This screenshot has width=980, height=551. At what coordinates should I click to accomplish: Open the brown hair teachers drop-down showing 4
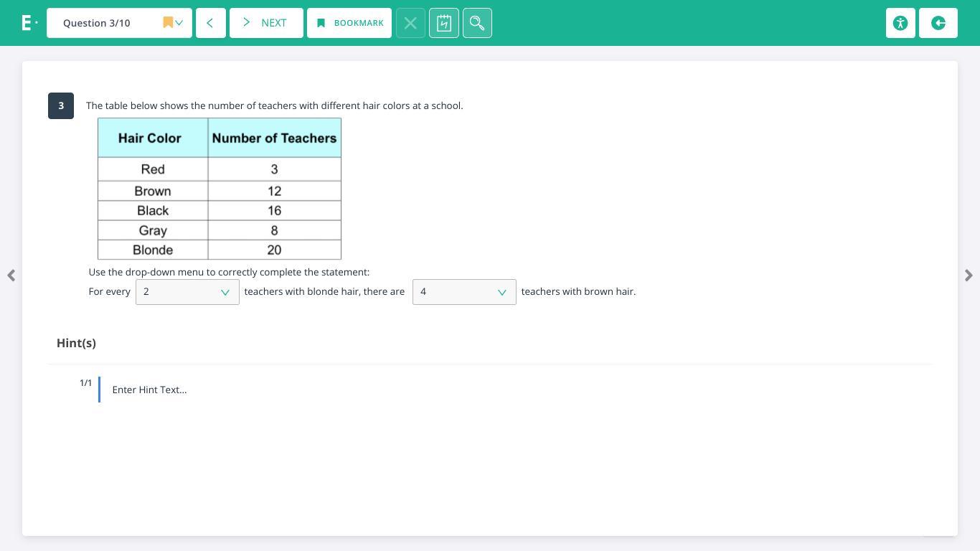(464, 292)
